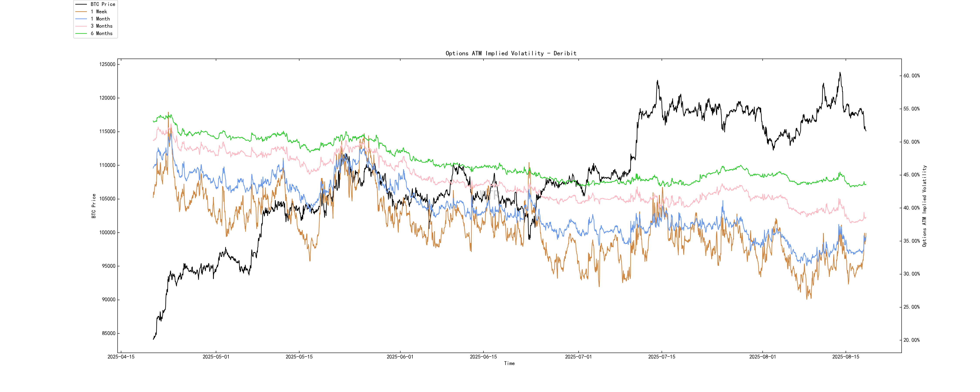Click the 60.00% right axis tick label

point(912,76)
